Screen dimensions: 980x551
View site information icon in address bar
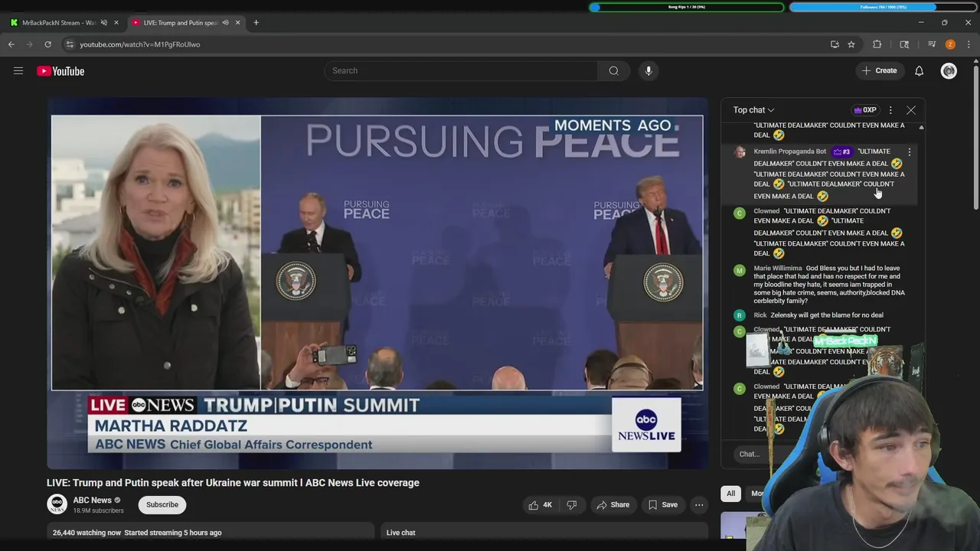coord(70,44)
